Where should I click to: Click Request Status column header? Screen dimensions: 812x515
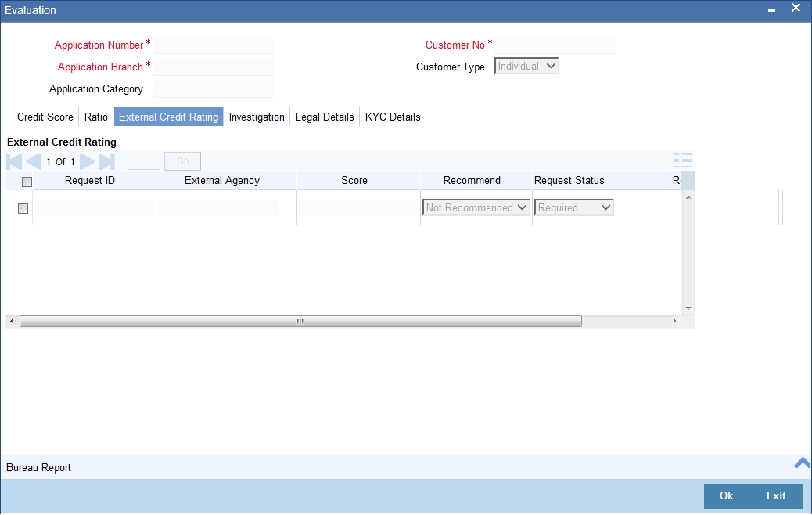[569, 180]
